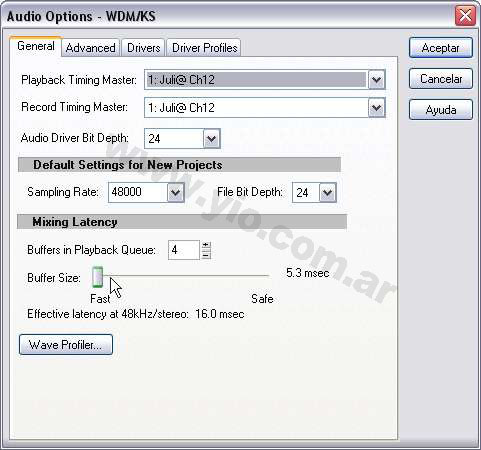Expand the Record Timing Master dropdown

tap(376, 108)
